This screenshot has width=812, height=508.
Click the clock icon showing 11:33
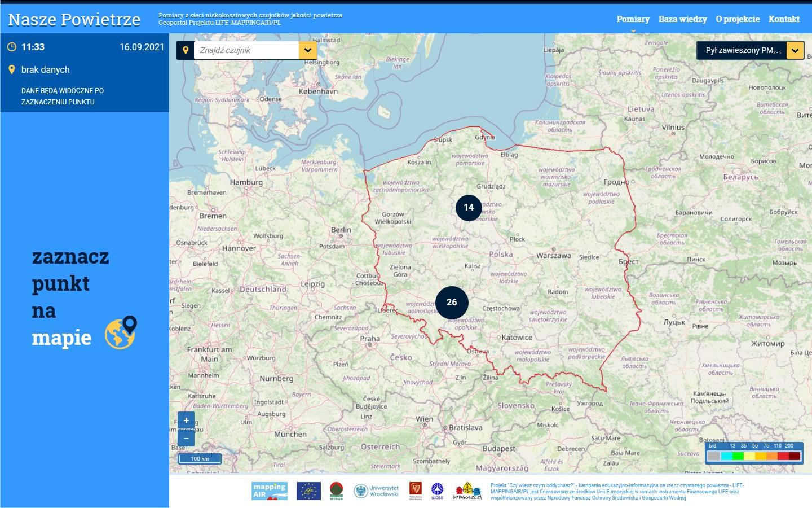tap(11, 47)
